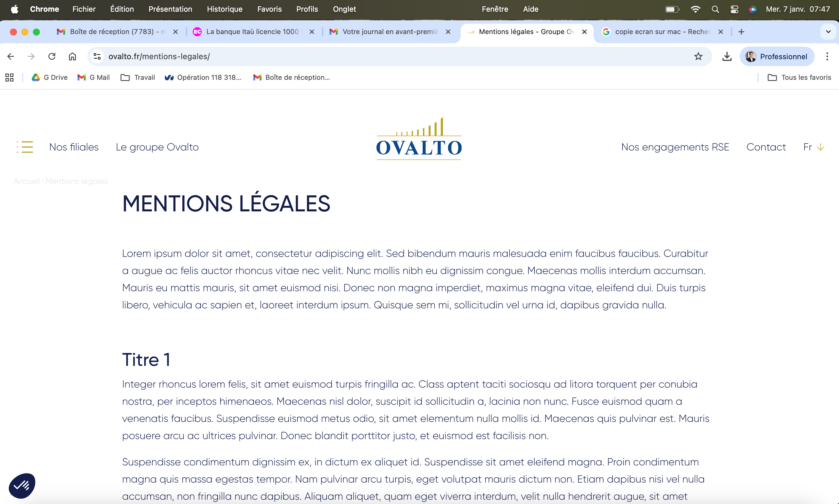Open the Nos engagements RSE link
This screenshot has height=504, width=839.
click(675, 147)
